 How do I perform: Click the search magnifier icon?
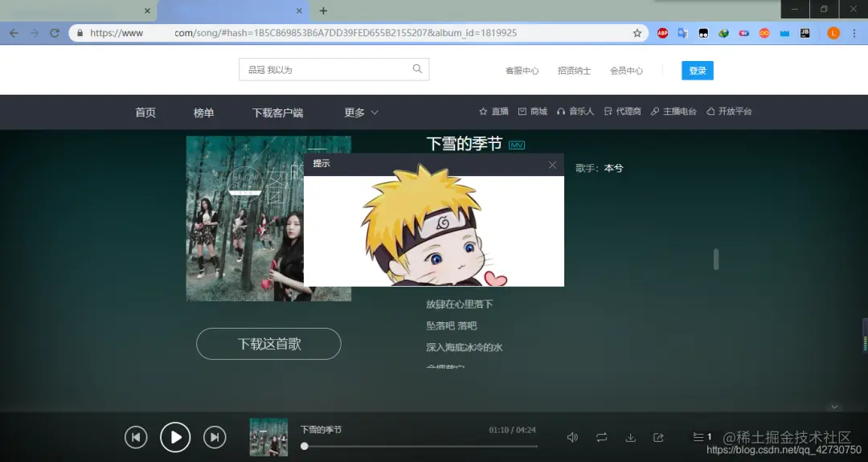coord(417,68)
